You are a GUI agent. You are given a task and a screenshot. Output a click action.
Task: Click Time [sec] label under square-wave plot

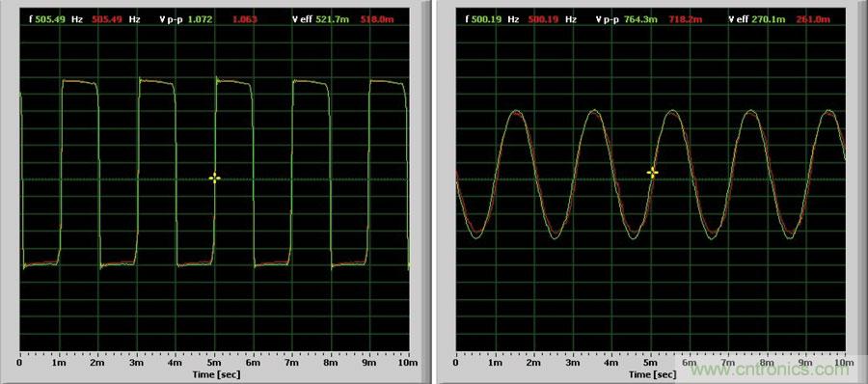pyautogui.click(x=216, y=374)
